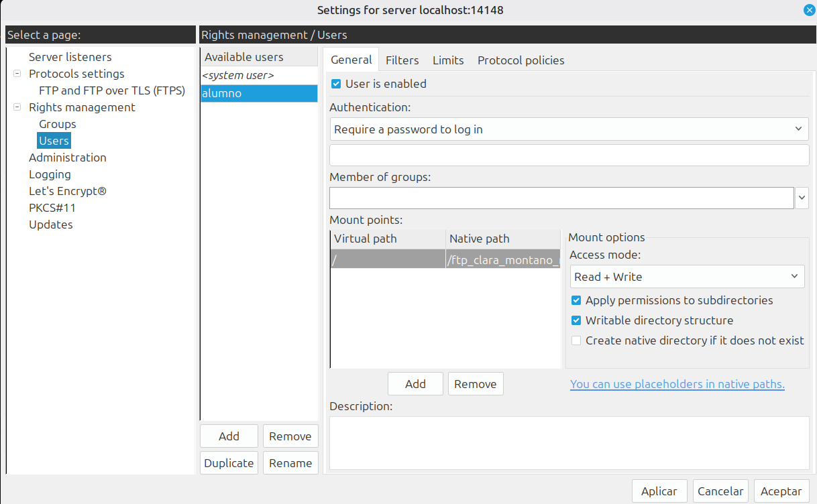Viewport: 817px width, 504px height.
Task: Open the placeholders in native paths link
Action: (x=677, y=384)
